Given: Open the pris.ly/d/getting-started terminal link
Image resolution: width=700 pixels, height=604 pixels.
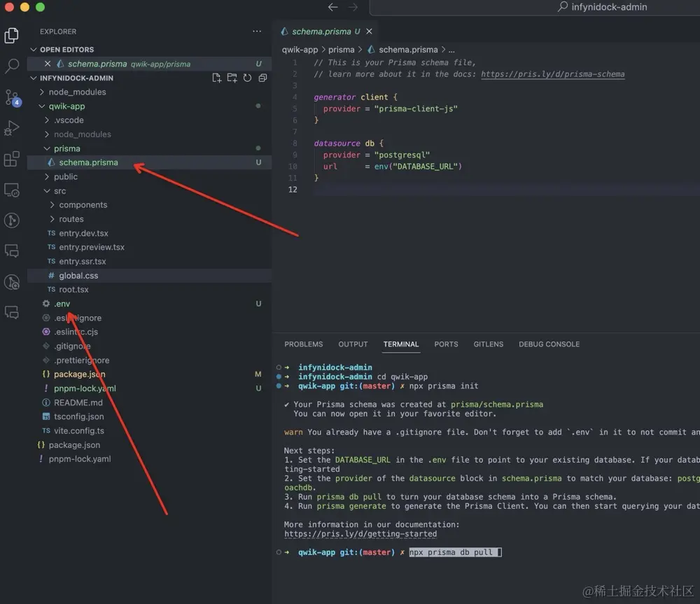Looking at the screenshot, I should click(x=360, y=534).
